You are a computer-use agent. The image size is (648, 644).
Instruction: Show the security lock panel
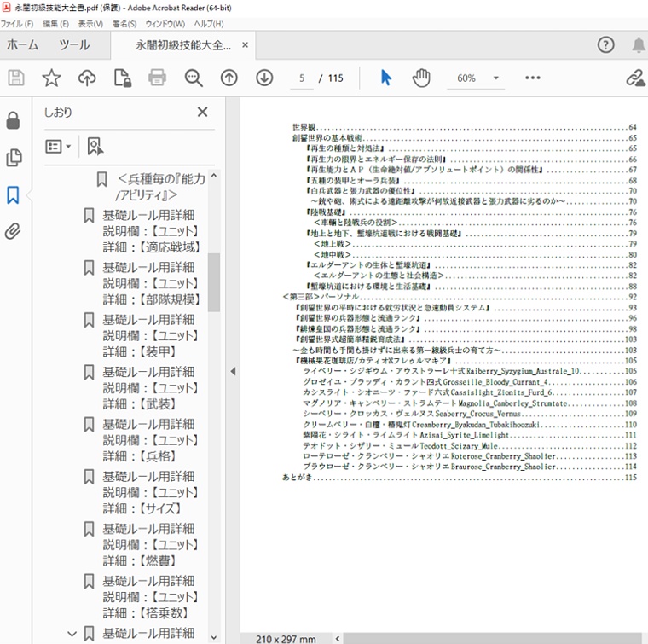(x=13, y=120)
